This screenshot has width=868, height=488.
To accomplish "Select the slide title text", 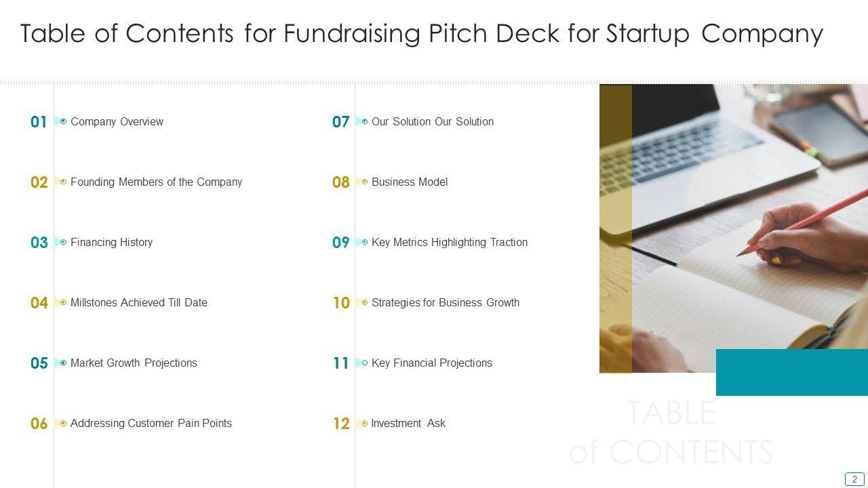I will click(x=421, y=33).
